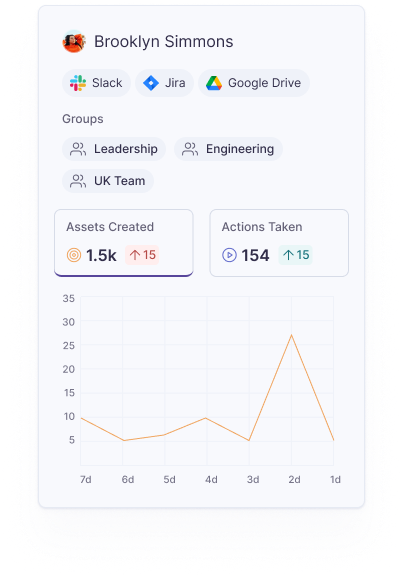Click the 4d label on chart axis
Screen dimensions: 403x579
[x=211, y=479]
